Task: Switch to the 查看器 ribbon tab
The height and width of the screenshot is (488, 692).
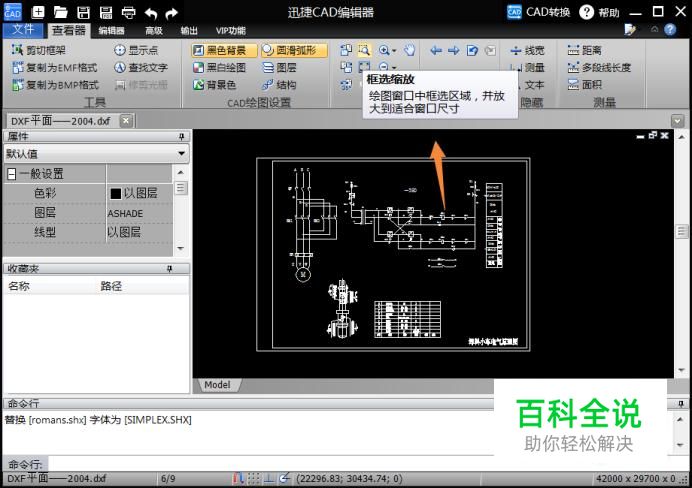Action: click(68, 30)
